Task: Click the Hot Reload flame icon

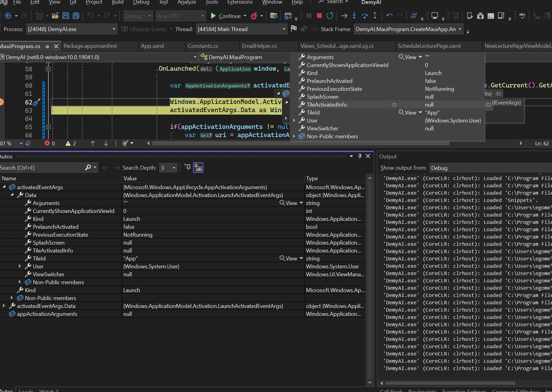Action: 254,16
